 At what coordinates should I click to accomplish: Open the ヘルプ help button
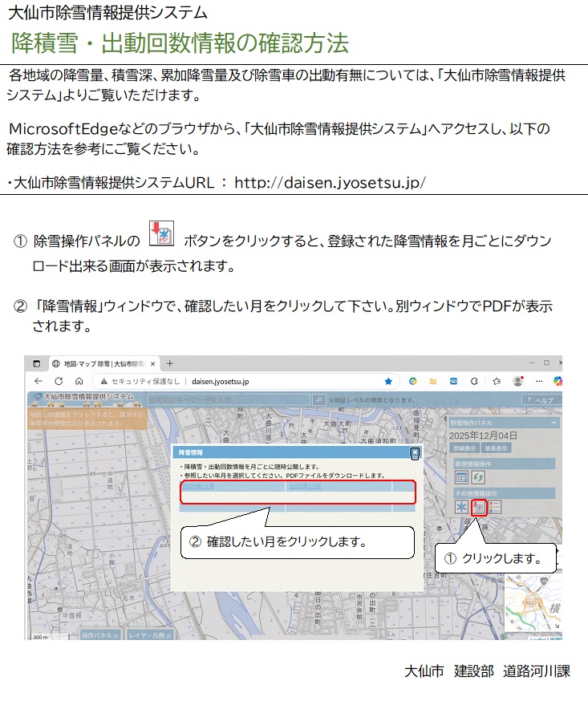[541, 400]
